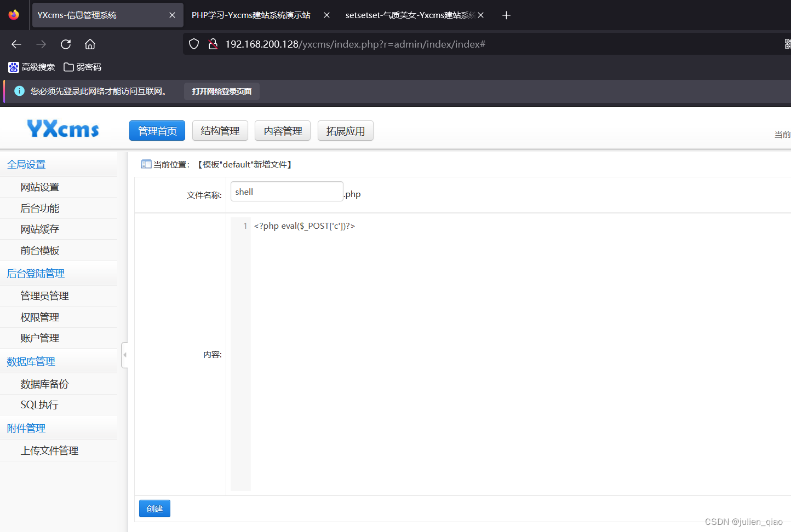
Task: Click the 当前位置 breadcrumb icon
Action: [x=146, y=164]
